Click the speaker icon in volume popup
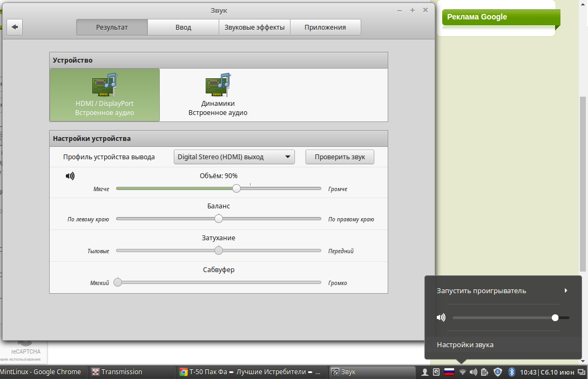The width and height of the screenshot is (588, 379). 441,317
